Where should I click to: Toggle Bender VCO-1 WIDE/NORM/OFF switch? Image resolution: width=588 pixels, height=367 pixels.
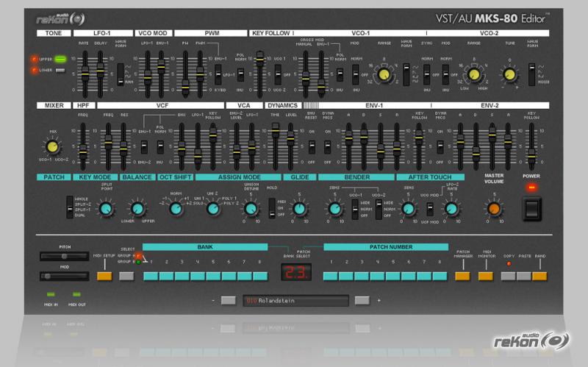(355, 209)
